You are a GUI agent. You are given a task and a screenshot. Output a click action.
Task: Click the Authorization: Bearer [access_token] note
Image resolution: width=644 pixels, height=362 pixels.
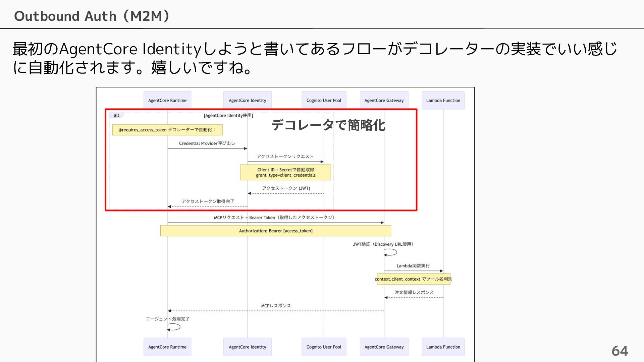[275, 231]
